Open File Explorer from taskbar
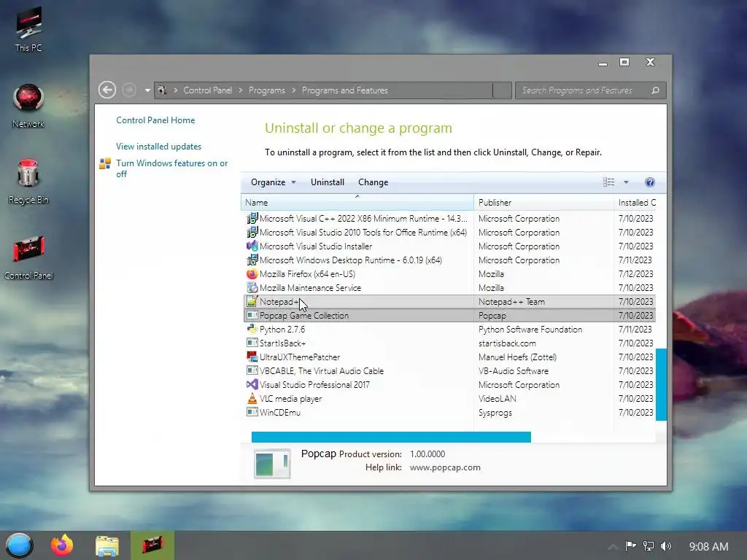 107,545
